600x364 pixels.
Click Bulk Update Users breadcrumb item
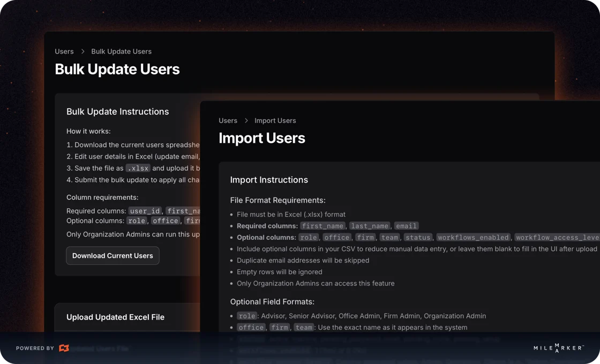point(121,51)
